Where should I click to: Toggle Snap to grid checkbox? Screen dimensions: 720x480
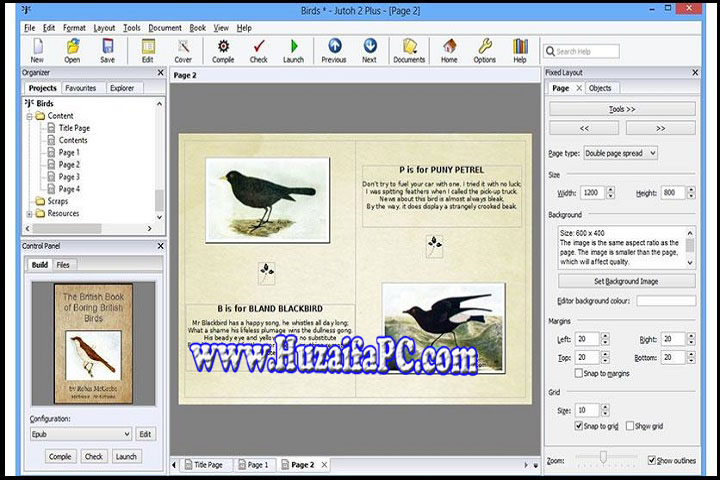click(x=579, y=426)
